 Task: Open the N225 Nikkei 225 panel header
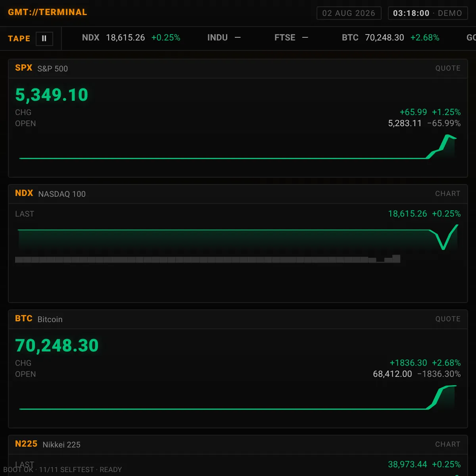pos(238,444)
